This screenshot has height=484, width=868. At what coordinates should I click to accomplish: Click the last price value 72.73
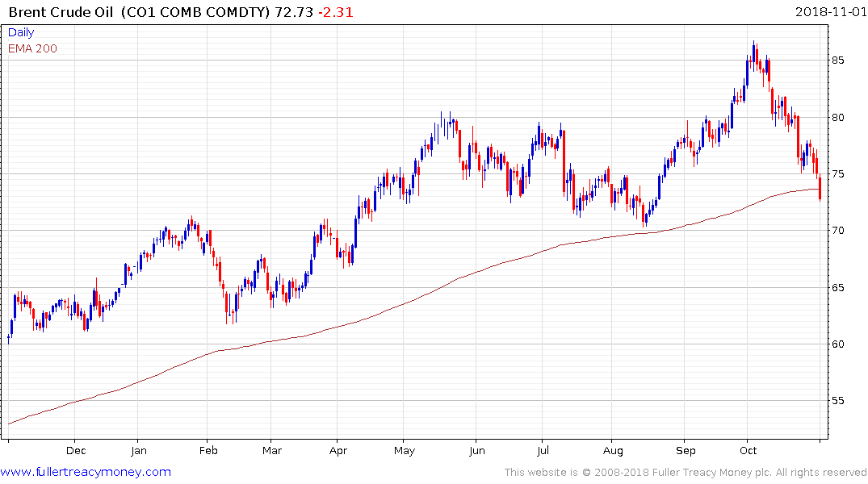point(294,12)
